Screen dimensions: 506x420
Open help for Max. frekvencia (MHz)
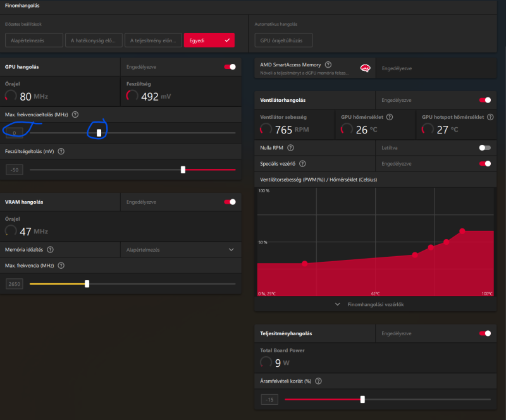coord(61,266)
